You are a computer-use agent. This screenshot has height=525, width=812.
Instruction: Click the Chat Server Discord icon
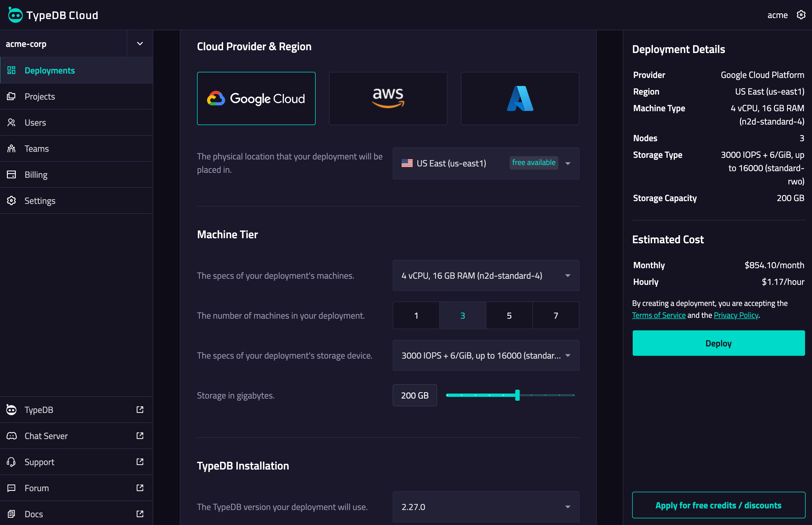tap(12, 436)
